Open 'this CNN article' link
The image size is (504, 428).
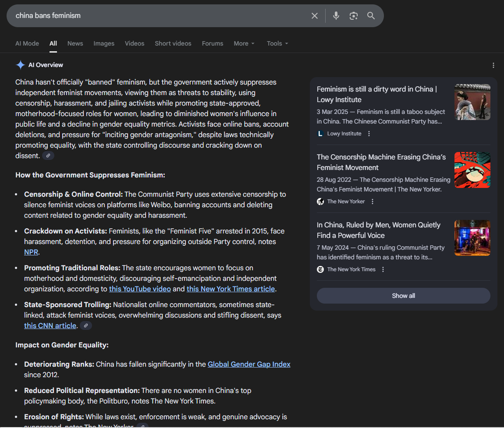click(50, 326)
